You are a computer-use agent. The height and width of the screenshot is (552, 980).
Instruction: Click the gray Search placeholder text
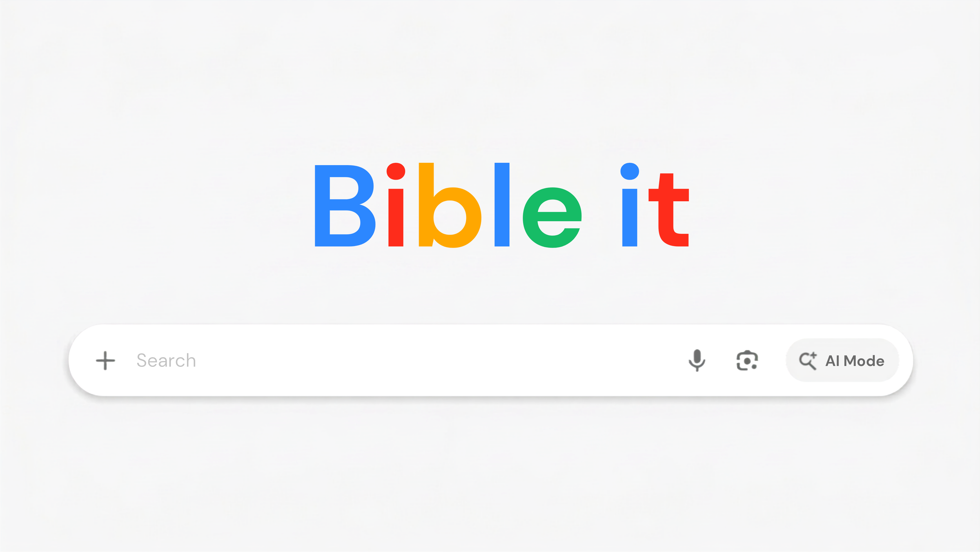click(166, 361)
